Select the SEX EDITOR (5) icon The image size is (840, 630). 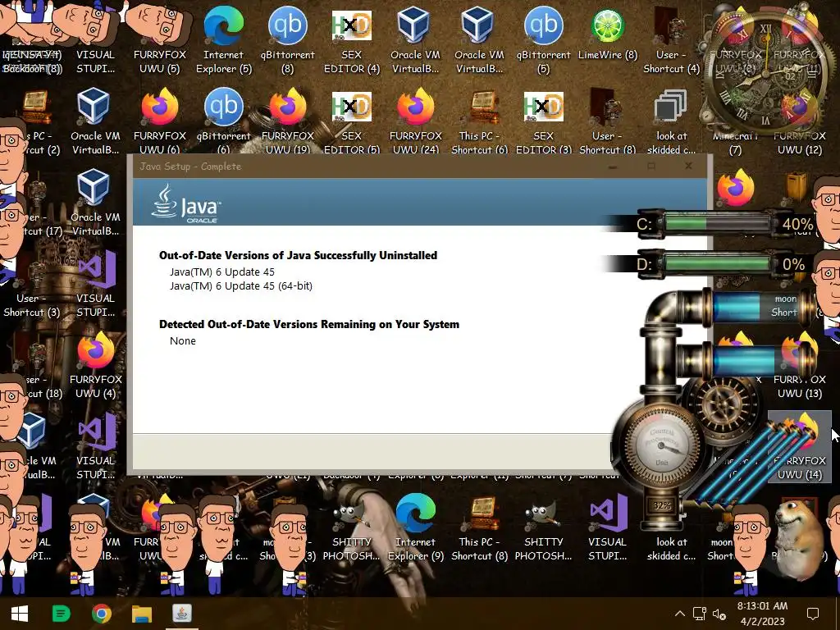pos(351,121)
